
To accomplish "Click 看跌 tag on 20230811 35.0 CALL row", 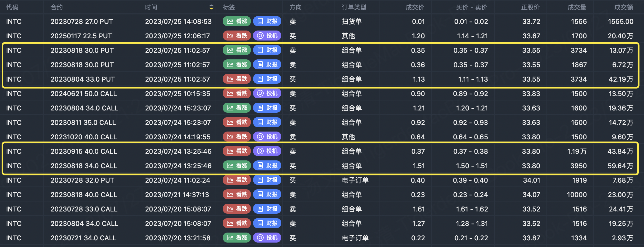I will pos(237,122).
